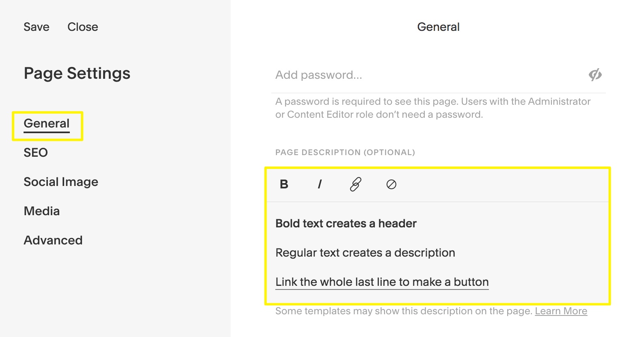The width and height of the screenshot is (644, 337).
Task: Select the General tab in the sidebar
Action: pos(47,123)
